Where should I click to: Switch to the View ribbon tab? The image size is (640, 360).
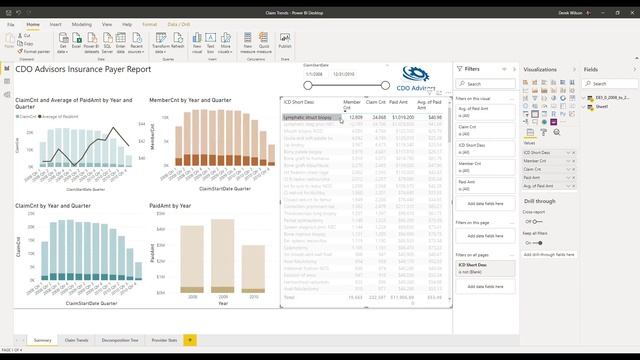pos(107,24)
